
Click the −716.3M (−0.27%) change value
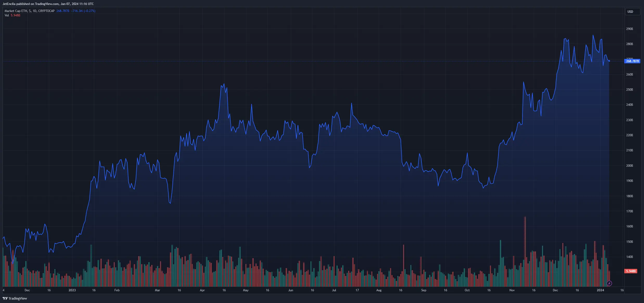point(83,11)
